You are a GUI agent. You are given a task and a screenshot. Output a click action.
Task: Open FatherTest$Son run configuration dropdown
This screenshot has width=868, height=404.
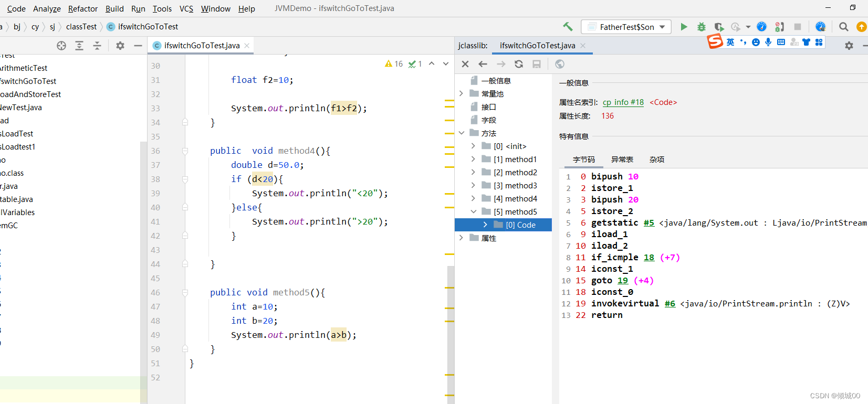point(626,27)
